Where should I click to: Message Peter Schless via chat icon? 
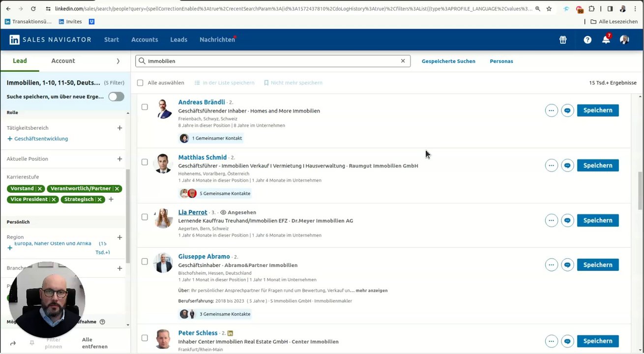567,341
